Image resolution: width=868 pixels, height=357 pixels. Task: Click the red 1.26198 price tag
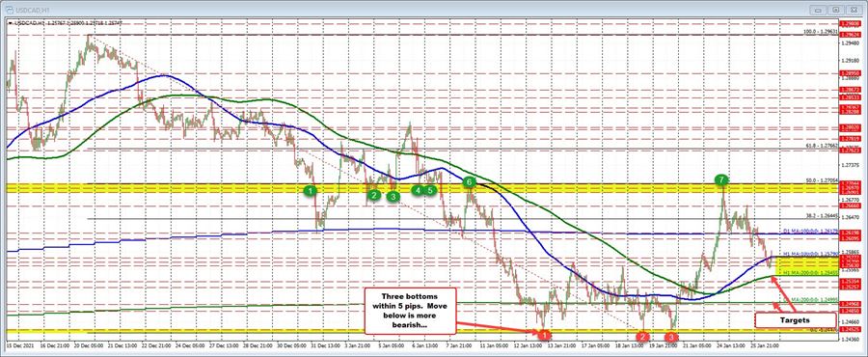tap(850, 233)
